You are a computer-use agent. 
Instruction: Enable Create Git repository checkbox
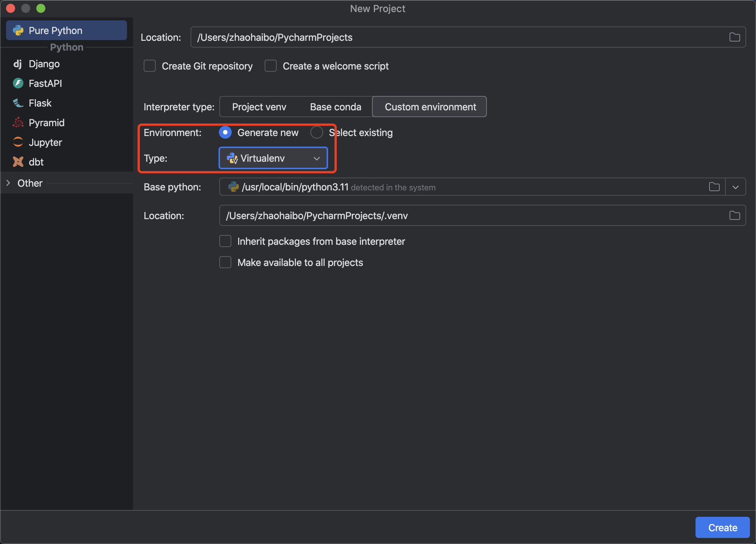[x=150, y=66]
